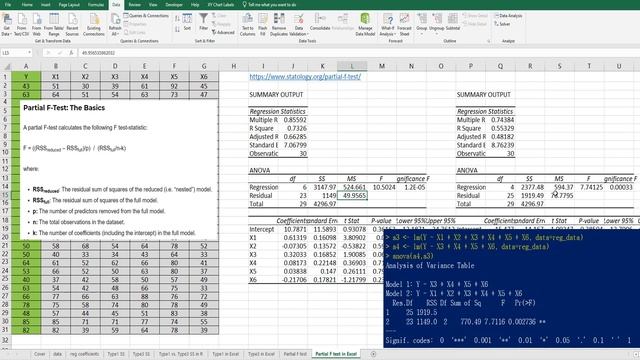This screenshot has height=360, width=640.
Task: Select the X6 header cell
Action: click(204, 76)
